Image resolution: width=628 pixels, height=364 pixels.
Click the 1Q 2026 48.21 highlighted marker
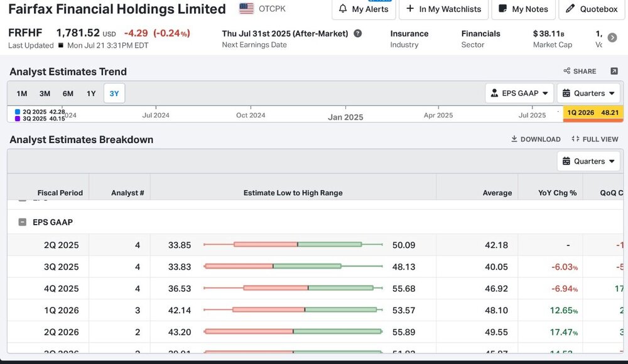coord(593,113)
